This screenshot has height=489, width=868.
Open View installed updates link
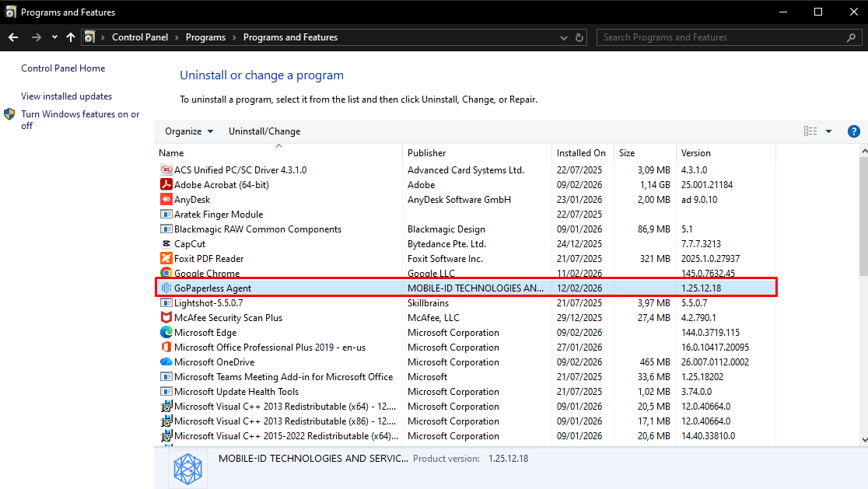[x=66, y=96]
